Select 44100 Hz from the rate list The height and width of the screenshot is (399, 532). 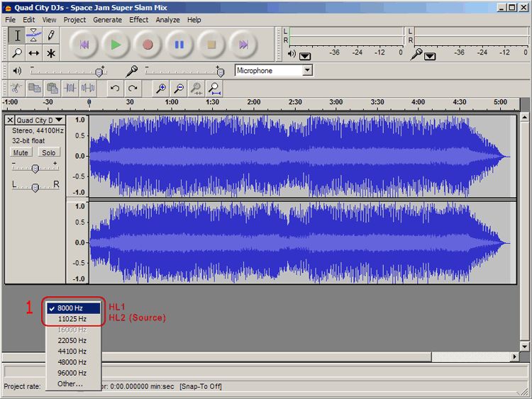pos(72,352)
